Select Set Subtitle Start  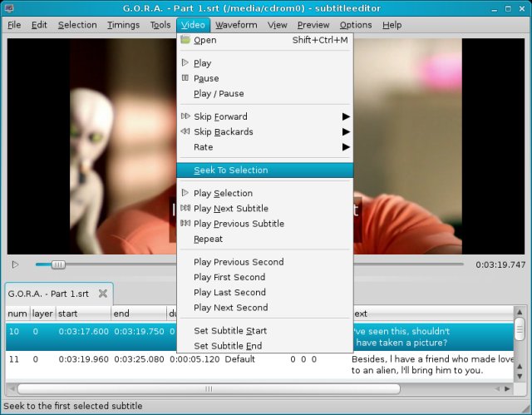point(229,331)
